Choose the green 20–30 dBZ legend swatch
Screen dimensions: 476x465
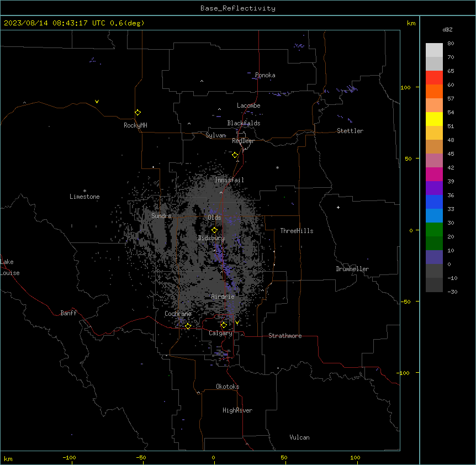434,230
